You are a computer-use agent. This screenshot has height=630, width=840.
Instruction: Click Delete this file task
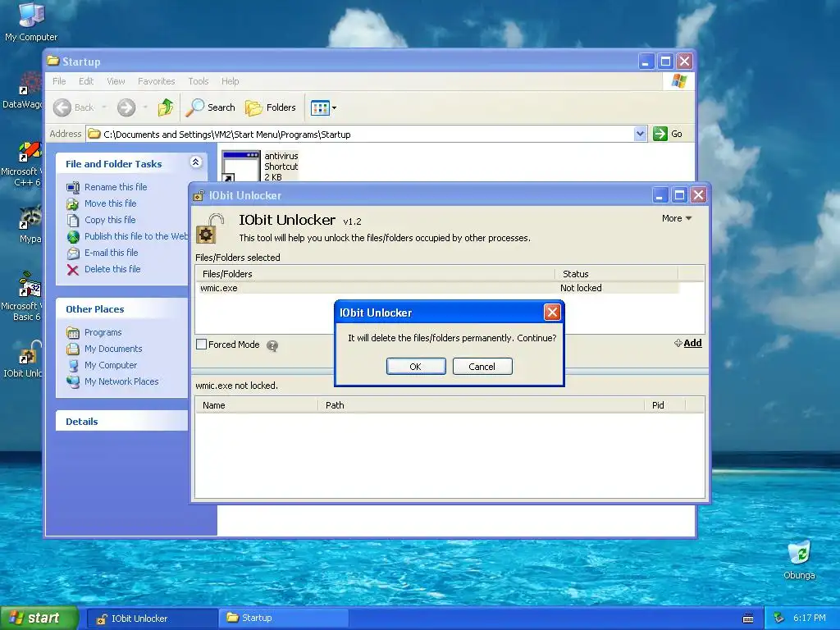(103, 269)
